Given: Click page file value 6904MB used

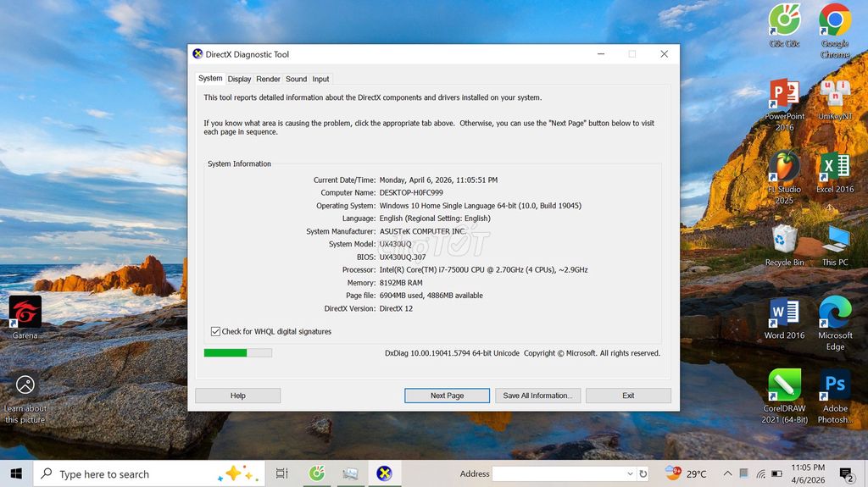Looking at the screenshot, I should coord(431,296).
